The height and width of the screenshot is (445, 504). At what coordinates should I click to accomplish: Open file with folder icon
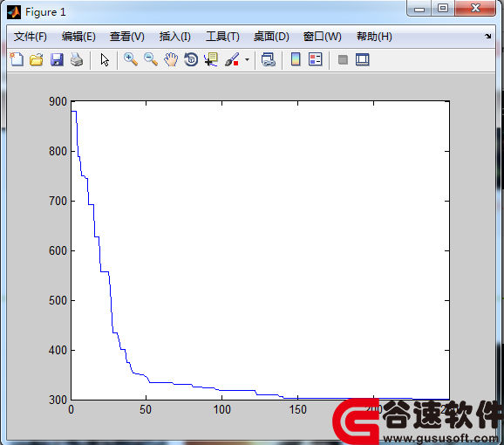point(37,59)
